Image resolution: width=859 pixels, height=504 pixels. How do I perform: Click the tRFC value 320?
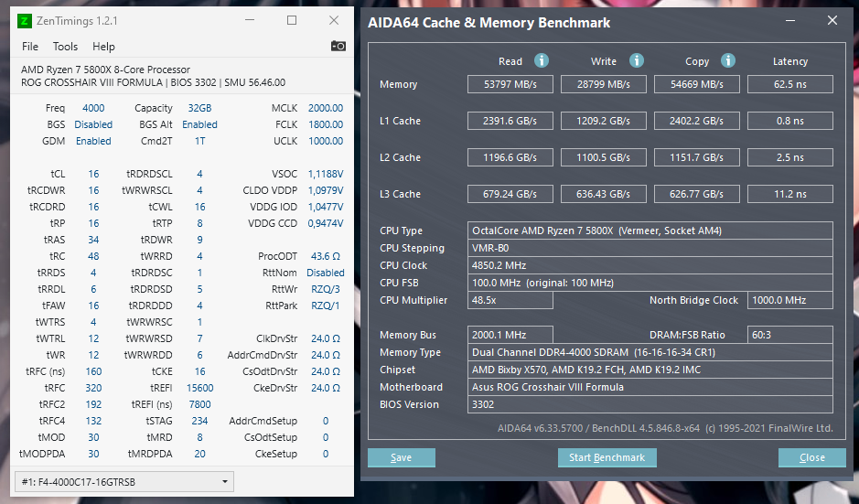click(x=93, y=387)
